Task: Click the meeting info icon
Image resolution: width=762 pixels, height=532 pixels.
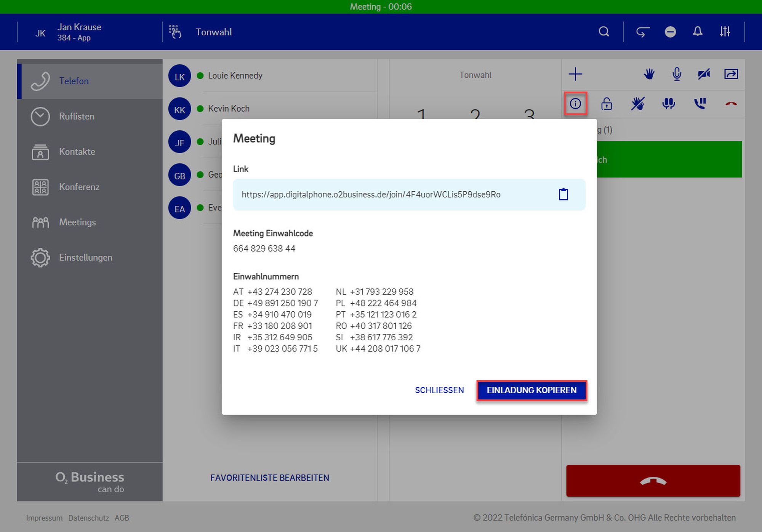Action: tap(575, 104)
